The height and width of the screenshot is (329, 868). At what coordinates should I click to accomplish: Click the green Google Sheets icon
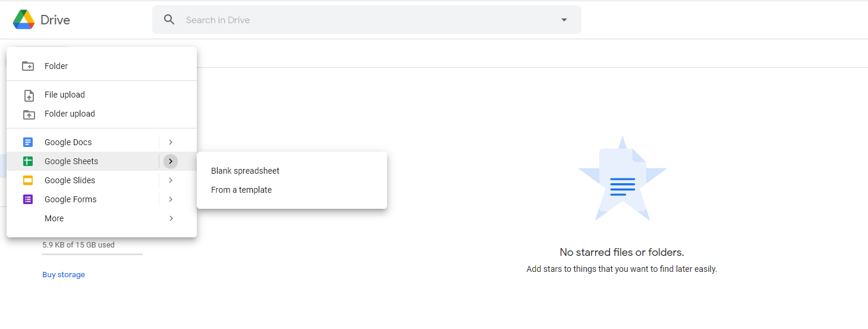(28, 161)
